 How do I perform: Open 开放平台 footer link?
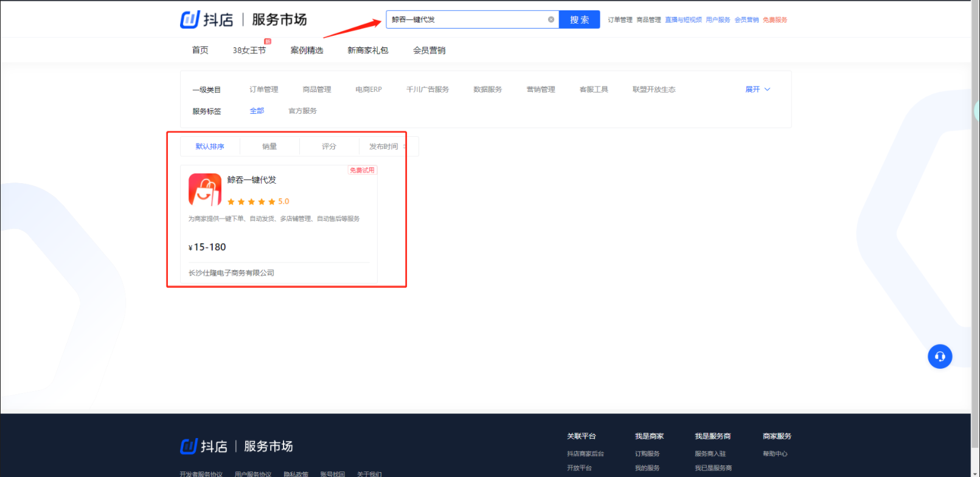tap(579, 468)
